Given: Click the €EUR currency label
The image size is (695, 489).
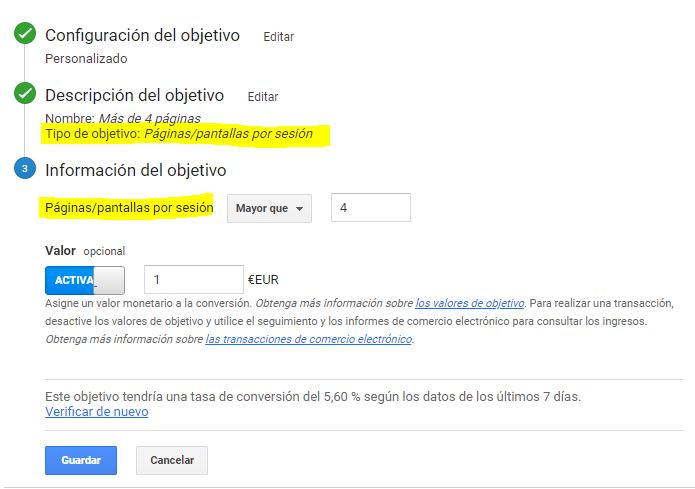Looking at the screenshot, I should (263, 280).
